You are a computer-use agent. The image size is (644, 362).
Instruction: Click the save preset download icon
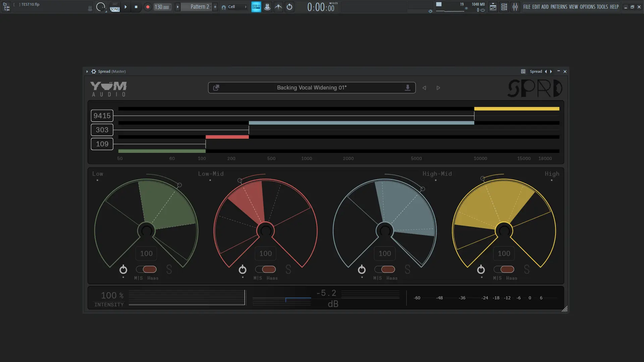pyautogui.click(x=408, y=87)
